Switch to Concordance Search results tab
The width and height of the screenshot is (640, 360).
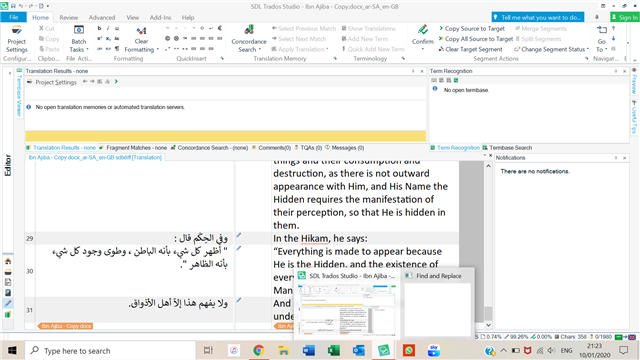(209, 148)
